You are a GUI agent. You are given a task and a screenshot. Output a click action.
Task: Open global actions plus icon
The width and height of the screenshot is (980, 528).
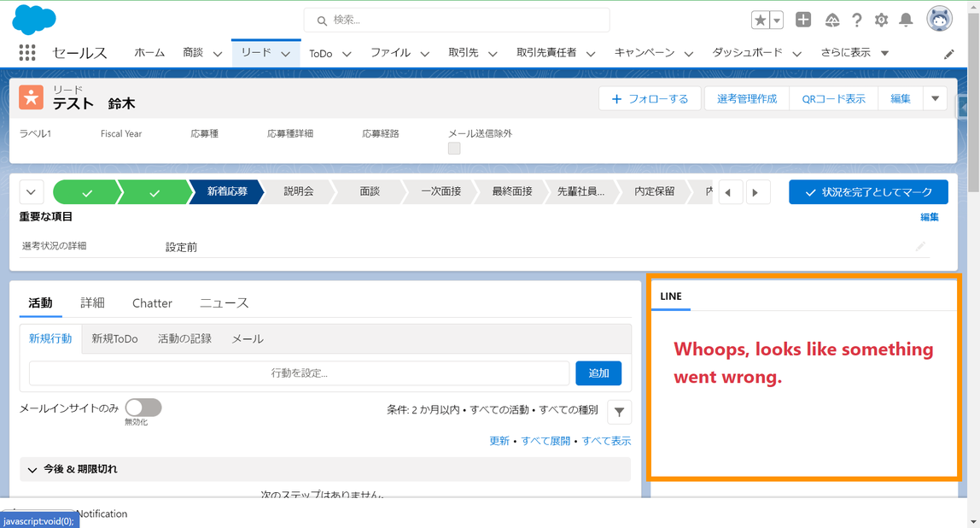(x=803, y=20)
